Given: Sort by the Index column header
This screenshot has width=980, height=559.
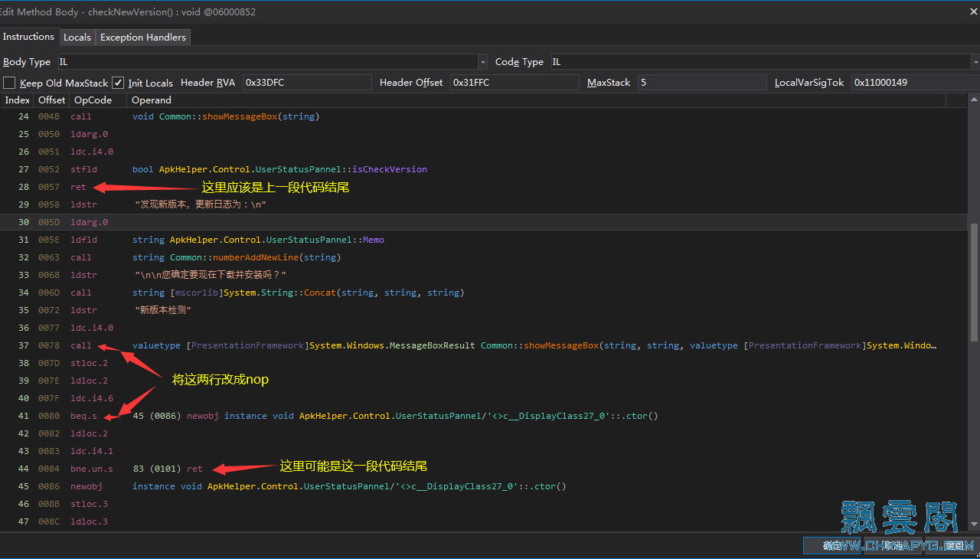Looking at the screenshot, I should 18,100.
